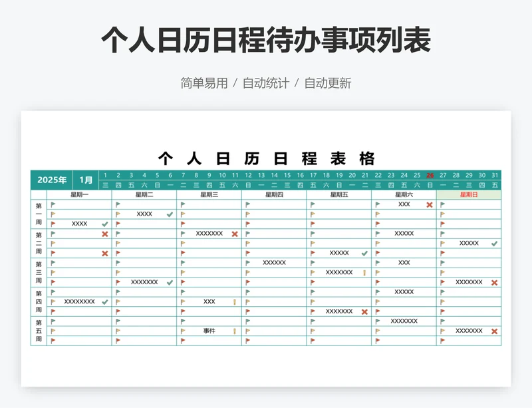This screenshot has height=408, width=532.
Task: Click the 第五周 row label
Action: 39,331
